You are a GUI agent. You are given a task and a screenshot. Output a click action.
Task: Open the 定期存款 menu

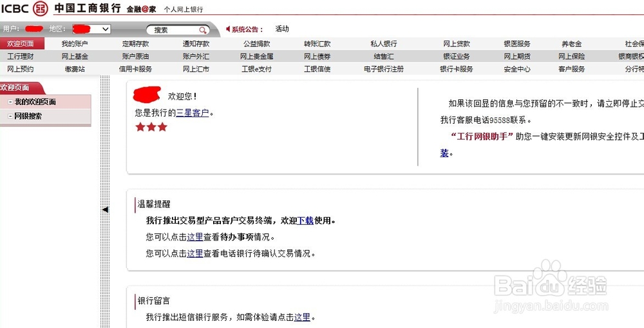coord(135,44)
